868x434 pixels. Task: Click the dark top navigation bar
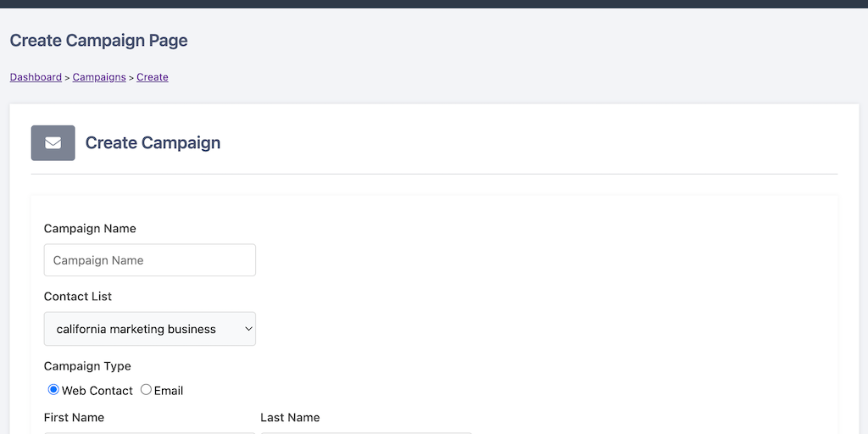click(x=434, y=3)
